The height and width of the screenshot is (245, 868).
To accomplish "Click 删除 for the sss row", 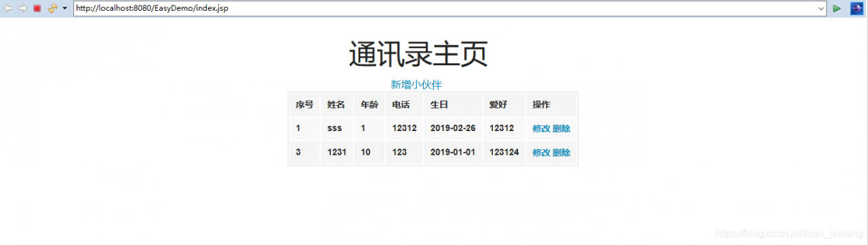I will 561,128.
